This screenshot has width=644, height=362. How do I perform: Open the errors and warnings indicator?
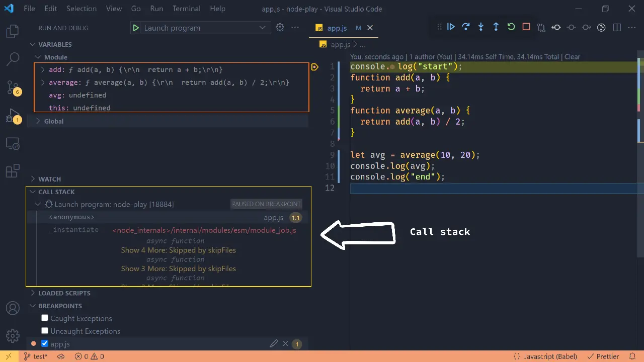[89, 356]
